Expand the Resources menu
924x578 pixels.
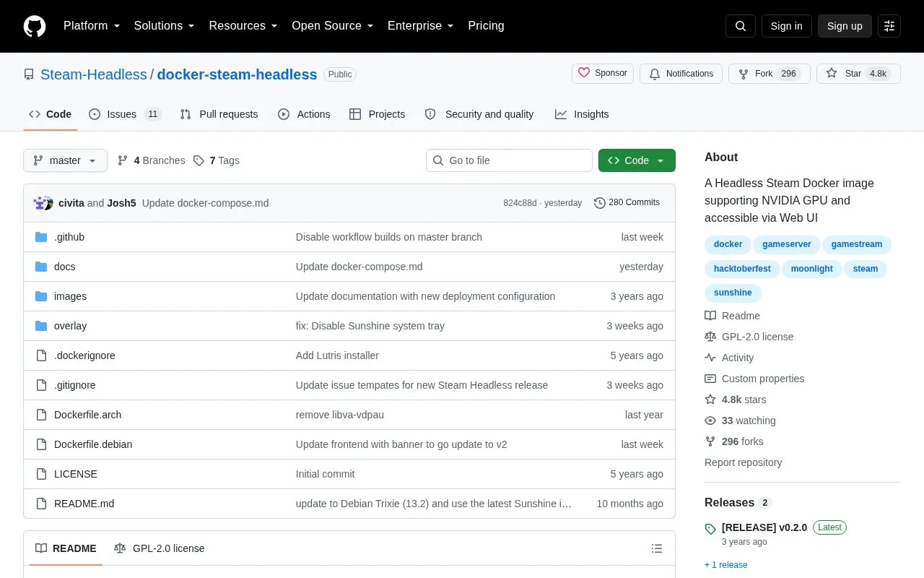pyautogui.click(x=243, y=26)
